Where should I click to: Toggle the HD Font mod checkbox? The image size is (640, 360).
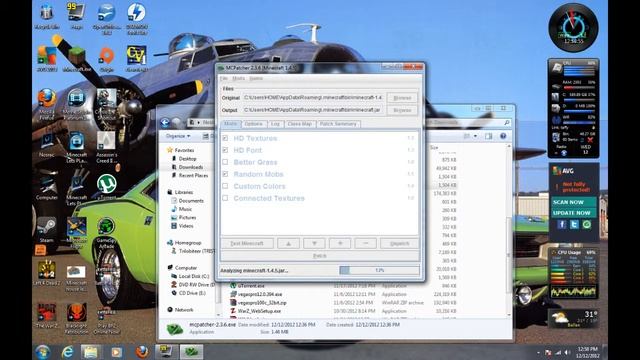tap(225, 150)
